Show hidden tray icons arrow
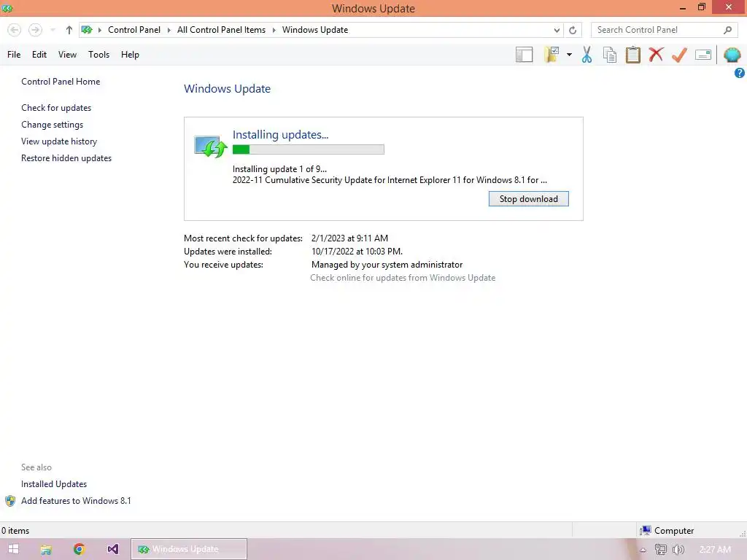 point(643,550)
